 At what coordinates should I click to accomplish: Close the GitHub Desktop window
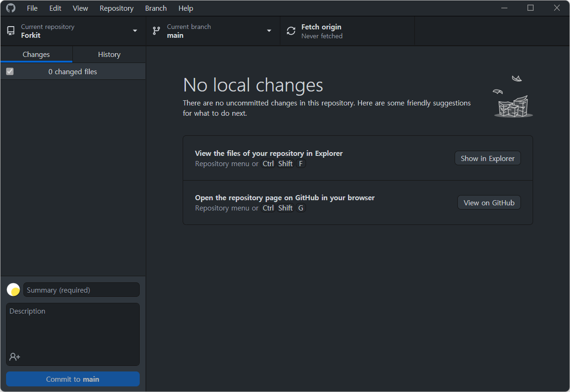pos(556,8)
